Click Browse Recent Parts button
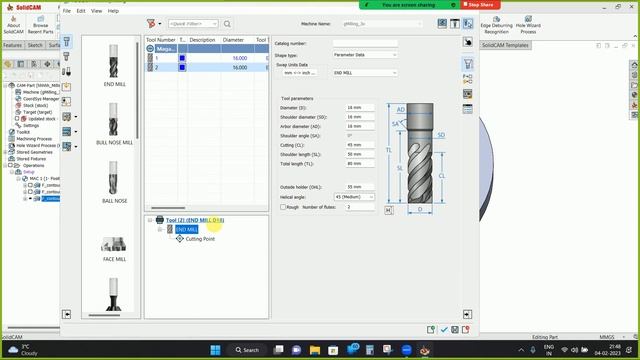Screen dimensions: 640x360 coord(40,25)
